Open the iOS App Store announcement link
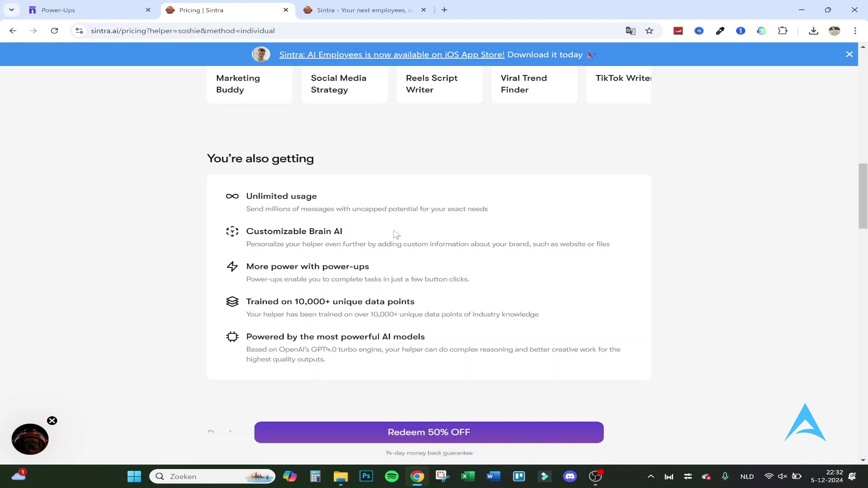The image size is (868, 488). coord(392,55)
